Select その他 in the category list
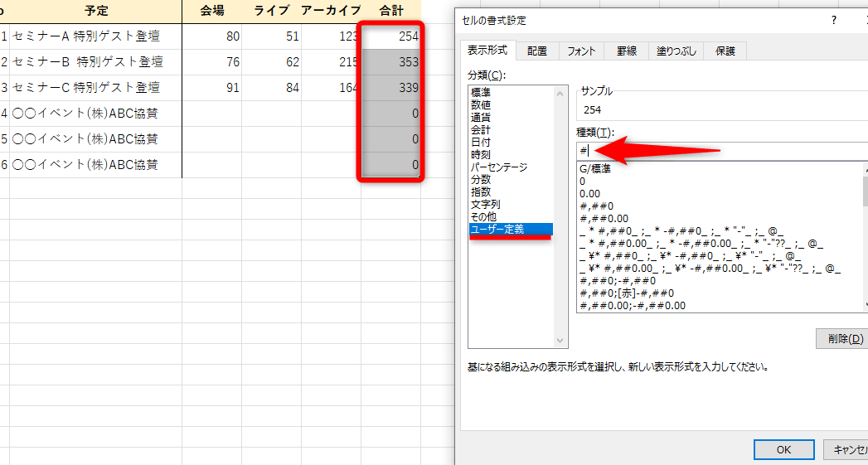The image size is (868, 465). 483,217
